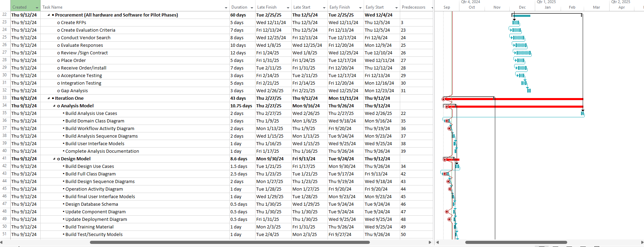This screenshot has height=247, width=644.
Task: Select the Acceptance Testing task name
Action: click(81, 76)
